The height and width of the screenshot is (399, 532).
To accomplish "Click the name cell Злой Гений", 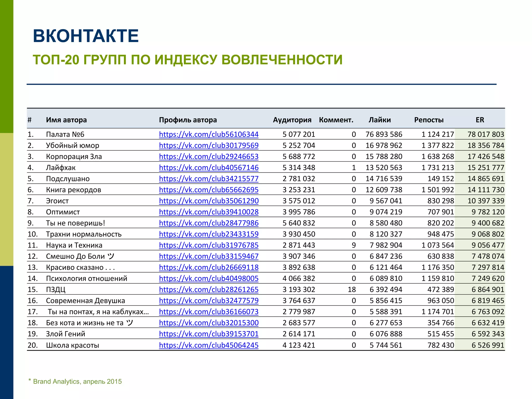I will pyautogui.click(x=65, y=334).
